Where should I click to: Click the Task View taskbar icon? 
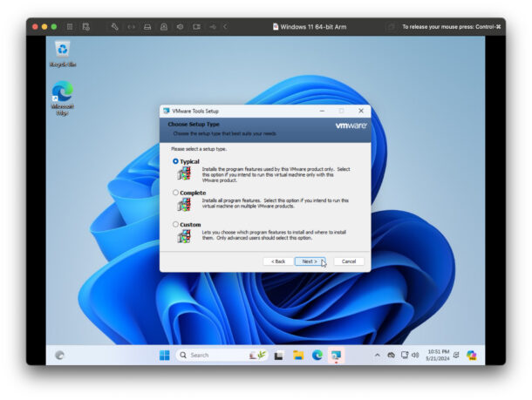pyautogui.click(x=279, y=356)
